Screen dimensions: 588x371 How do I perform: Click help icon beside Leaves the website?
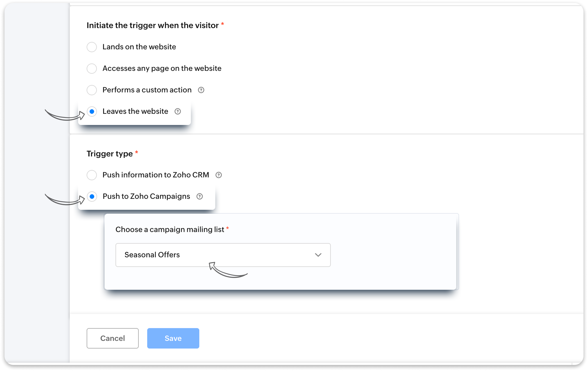click(x=177, y=111)
